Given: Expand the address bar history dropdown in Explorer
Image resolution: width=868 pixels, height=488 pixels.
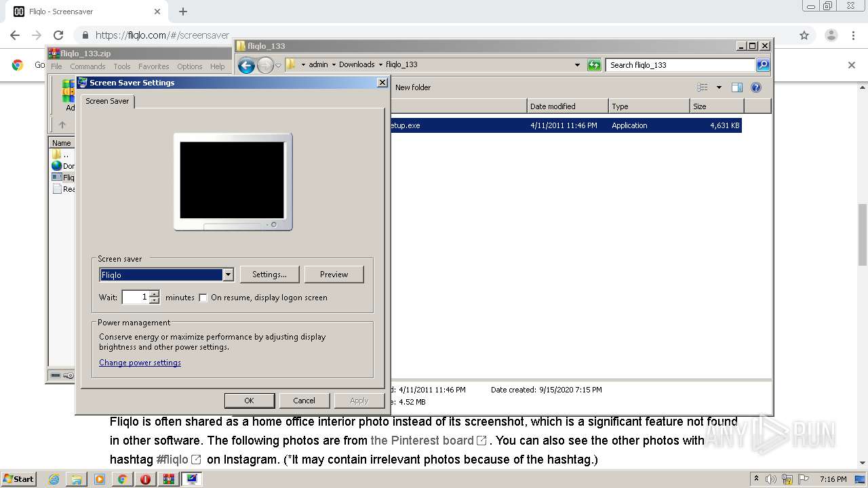Looking at the screenshot, I should point(577,65).
